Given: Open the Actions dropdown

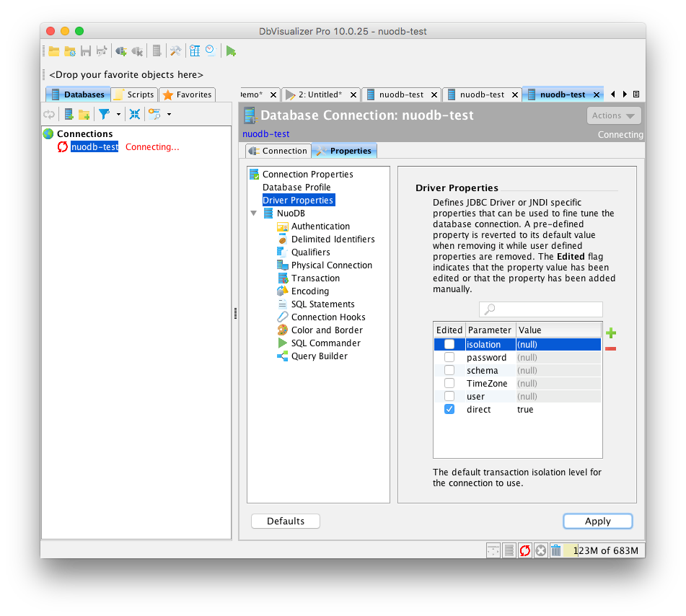Looking at the screenshot, I should pyautogui.click(x=614, y=115).
